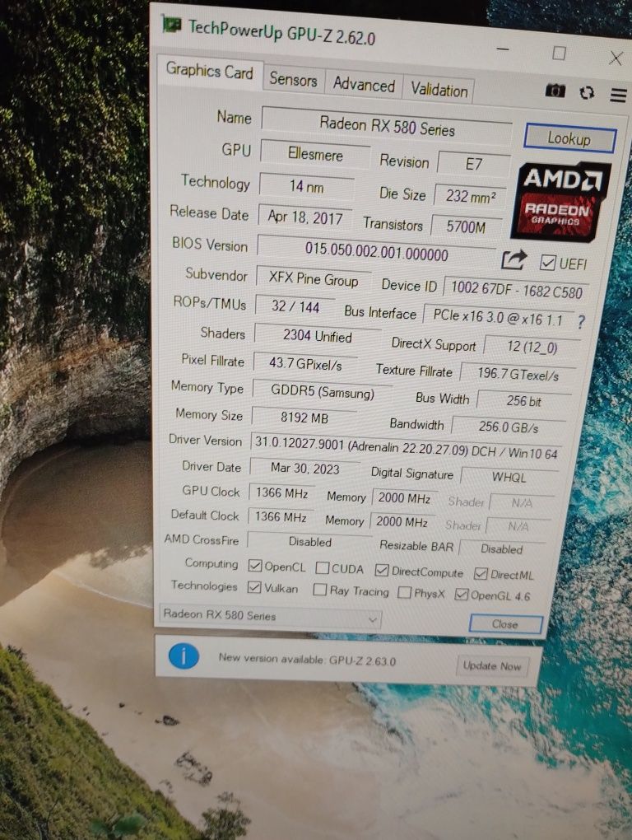632x840 pixels.
Task: Click the GPU-Z screenshot camera icon
Action: [555, 91]
